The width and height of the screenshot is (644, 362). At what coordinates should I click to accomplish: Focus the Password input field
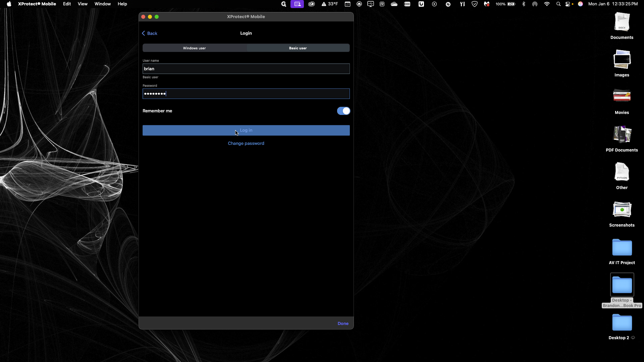coord(246,94)
